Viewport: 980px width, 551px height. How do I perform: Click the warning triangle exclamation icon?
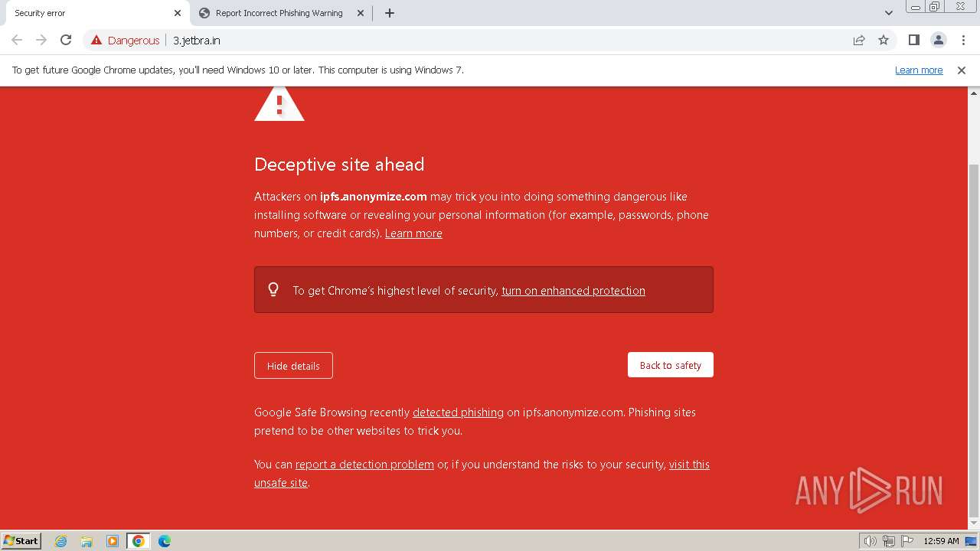coord(279,104)
